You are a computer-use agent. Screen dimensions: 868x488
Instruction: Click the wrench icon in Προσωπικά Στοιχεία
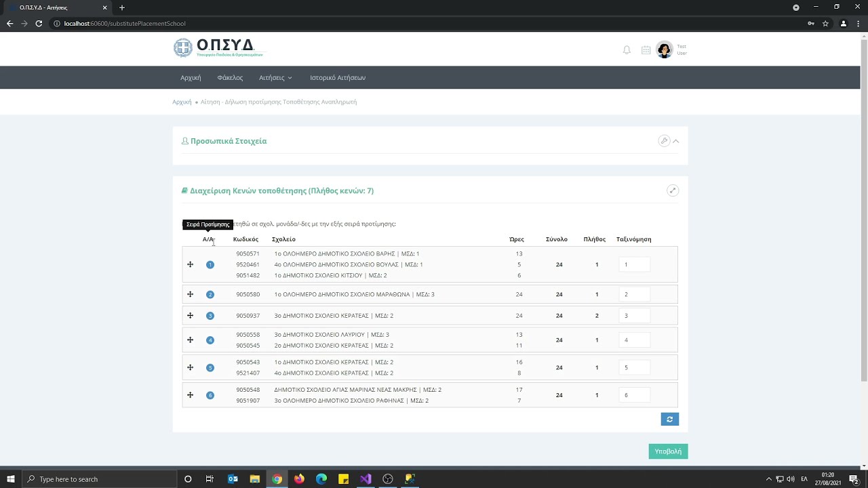pyautogui.click(x=664, y=141)
